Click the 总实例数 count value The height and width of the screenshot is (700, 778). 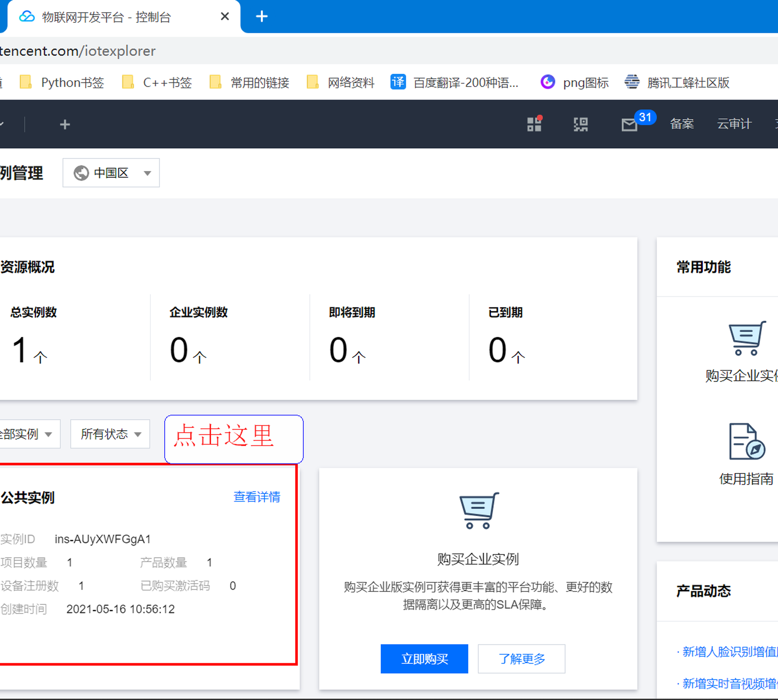[20, 350]
